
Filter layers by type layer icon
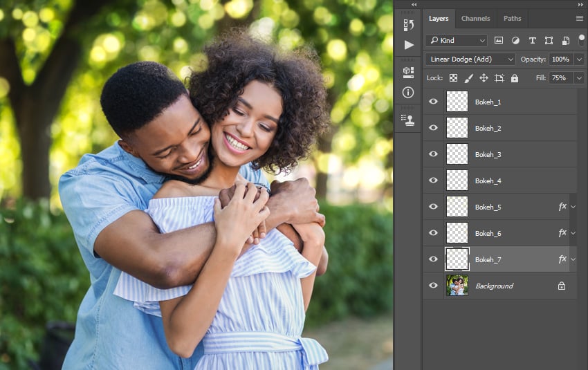[x=532, y=41]
